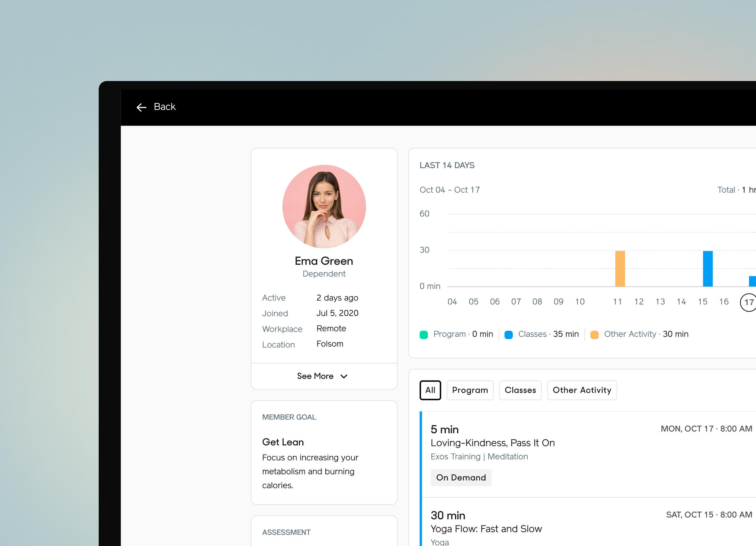
Task: Click the SAT, OCT 15 · 8:00 AM timestamp
Action: click(x=709, y=515)
